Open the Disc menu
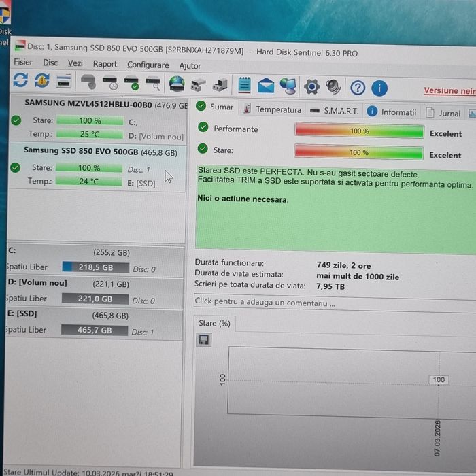This screenshot has width=476, height=476. click(x=50, y=63)
